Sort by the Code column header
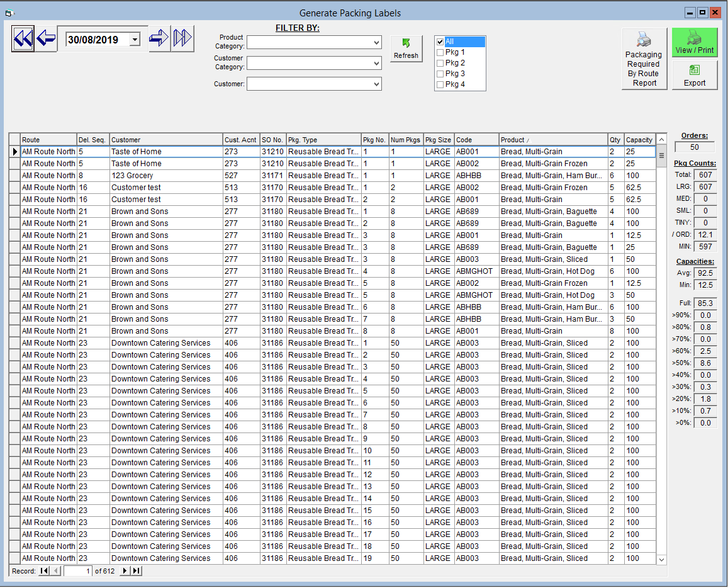Viewport: 728px width, 588px height. (477, 140)
